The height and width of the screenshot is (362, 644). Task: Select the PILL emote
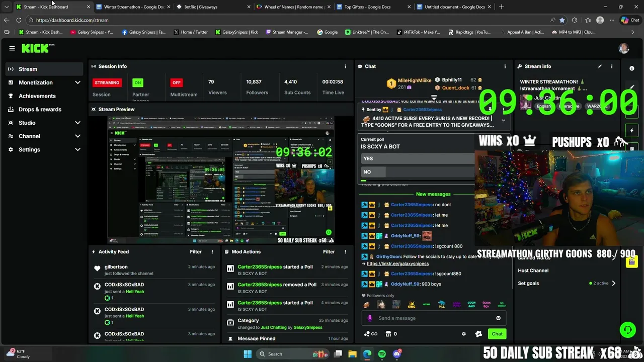pyautogui.click(x=441, y=305)
